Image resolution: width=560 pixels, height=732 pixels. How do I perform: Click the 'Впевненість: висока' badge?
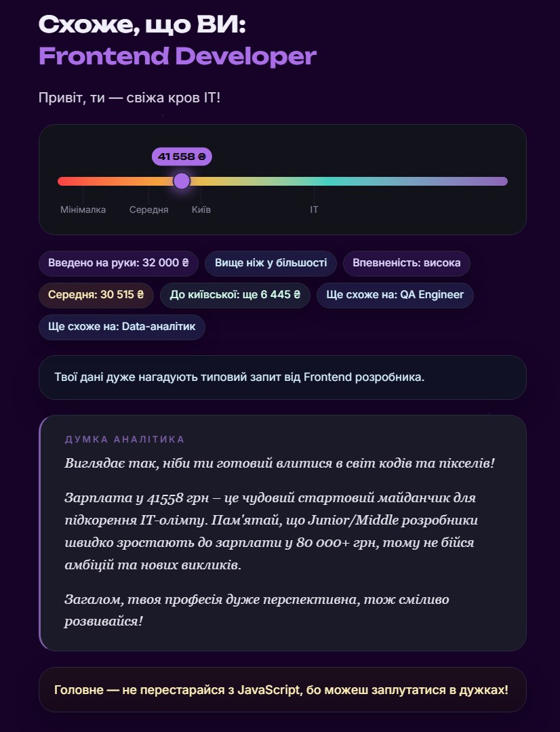click(406, 263)
